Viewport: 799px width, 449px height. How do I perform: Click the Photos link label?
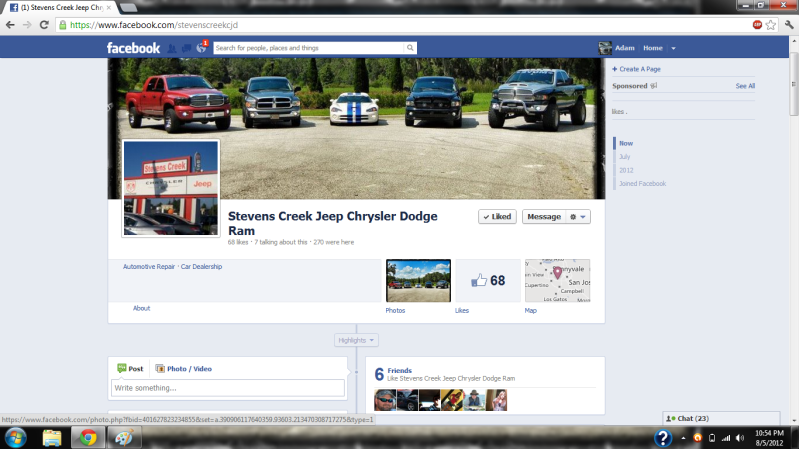pyautogui.click(x=395, y=310)
